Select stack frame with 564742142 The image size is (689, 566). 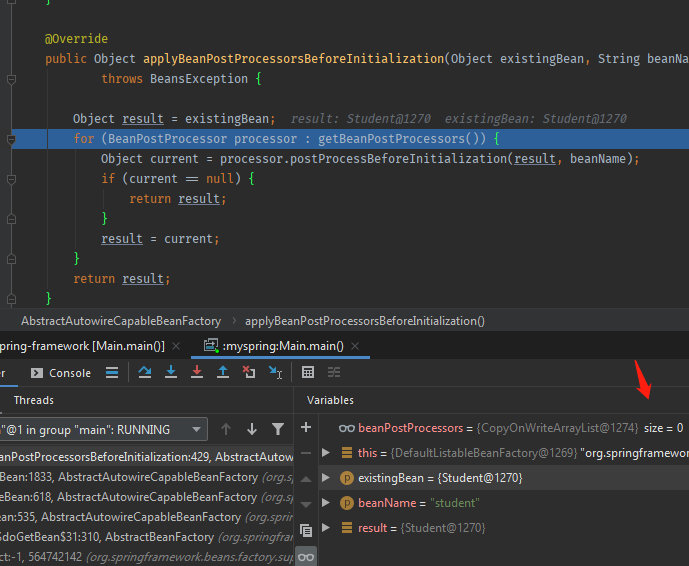click(147, 557)
